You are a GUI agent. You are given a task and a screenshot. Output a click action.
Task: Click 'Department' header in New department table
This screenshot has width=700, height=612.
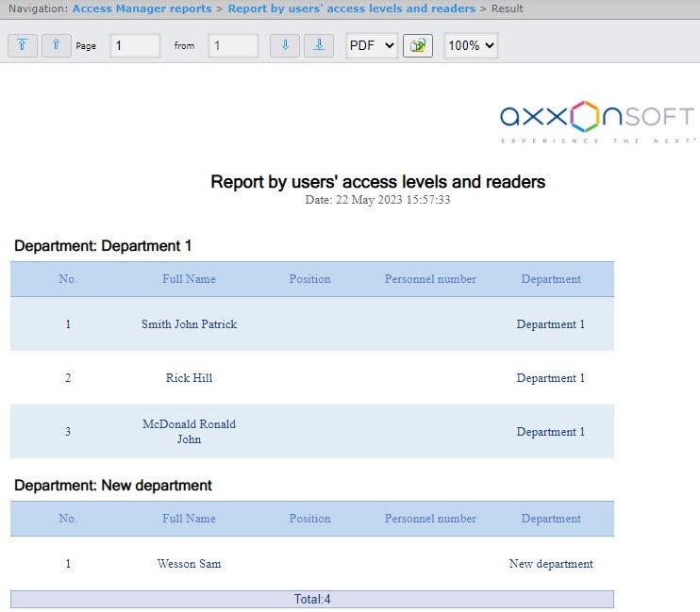[x=551, y=519]
